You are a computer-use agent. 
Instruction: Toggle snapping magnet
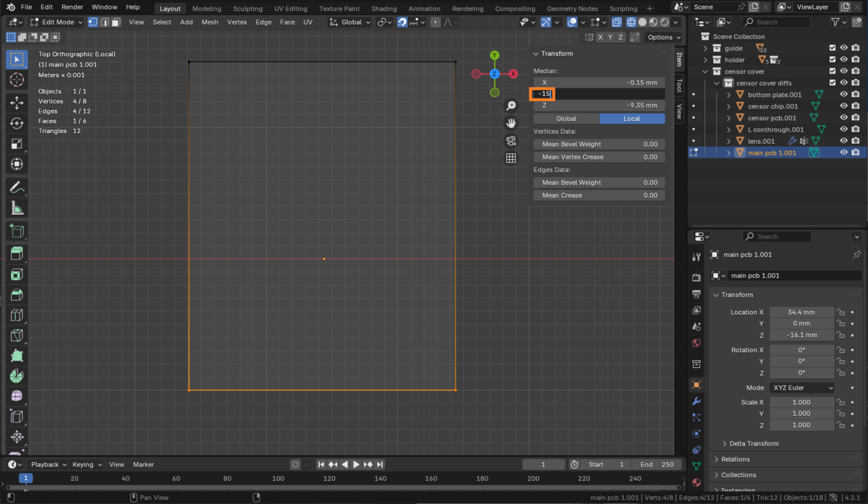(402, 22)
